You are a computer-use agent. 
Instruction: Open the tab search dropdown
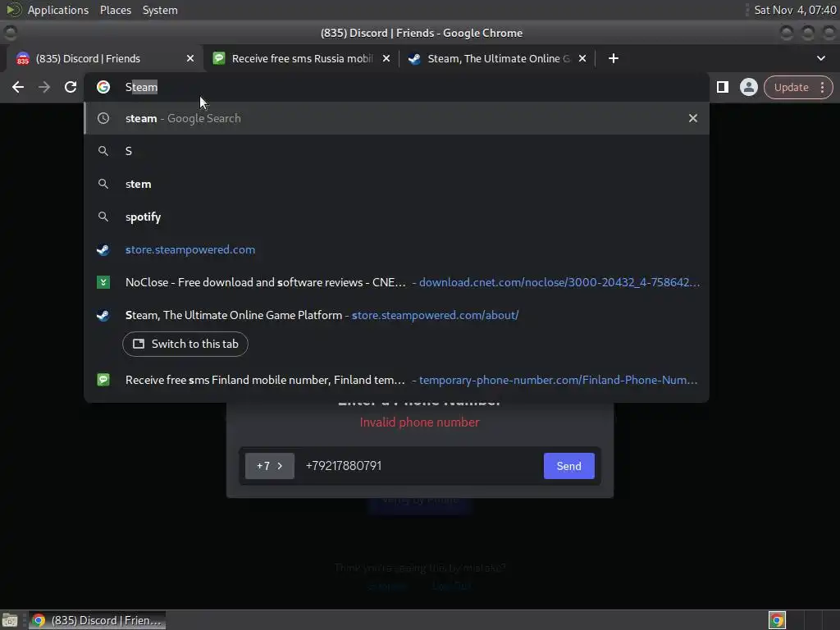(x=820, y=58)
